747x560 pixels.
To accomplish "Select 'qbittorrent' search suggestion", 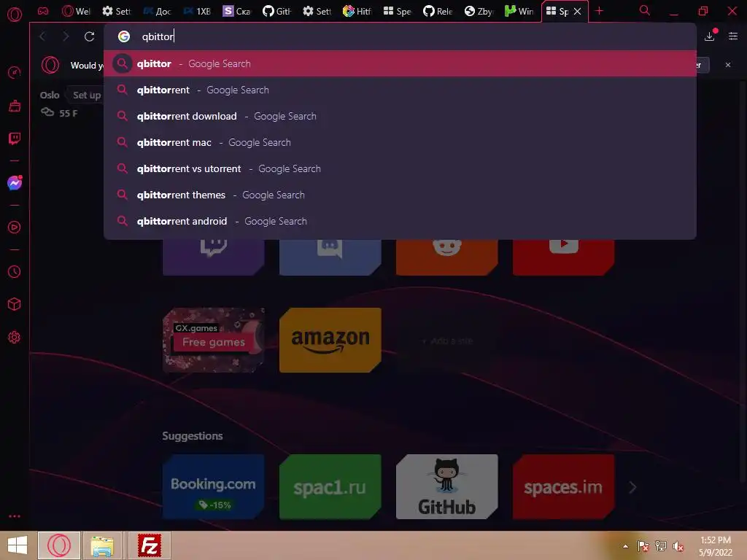I will [400, 90].
